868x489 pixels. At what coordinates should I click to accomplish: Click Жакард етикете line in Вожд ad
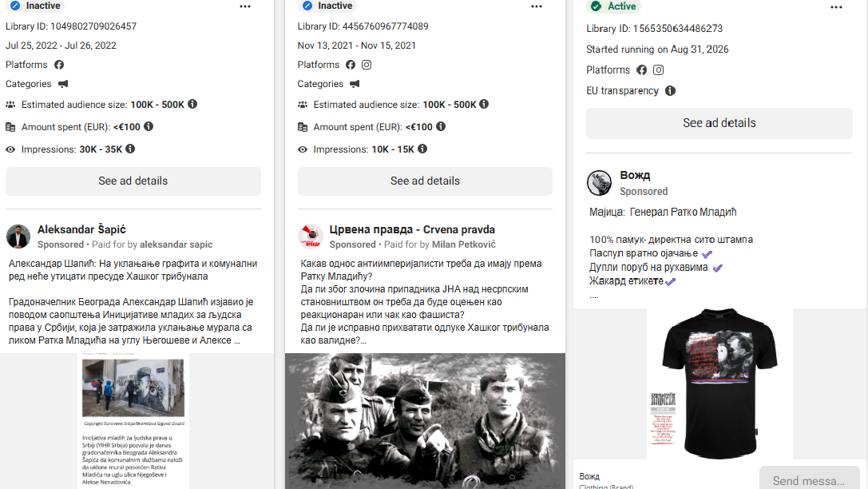(x=632, y=280)
